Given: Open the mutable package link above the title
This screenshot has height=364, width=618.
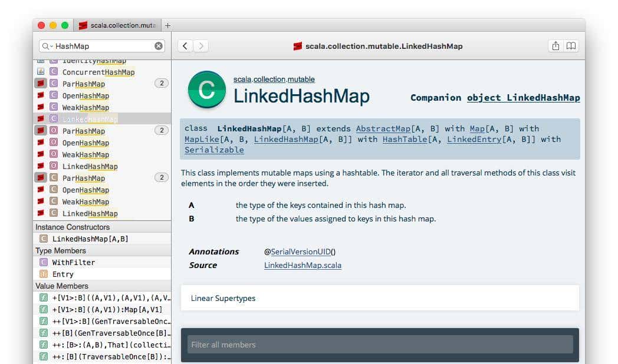Looking at the screenshot, I should [x=301, y=79].
